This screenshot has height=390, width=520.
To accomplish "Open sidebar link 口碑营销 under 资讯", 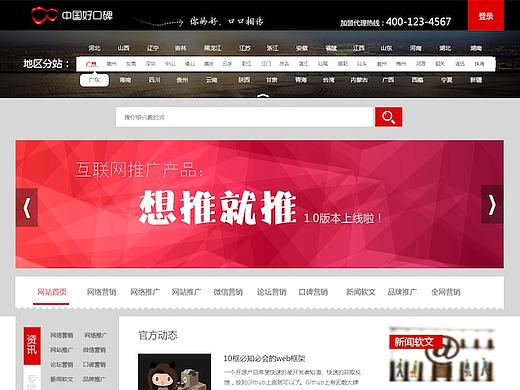I will pyautogui.click(x=94, y=365).
